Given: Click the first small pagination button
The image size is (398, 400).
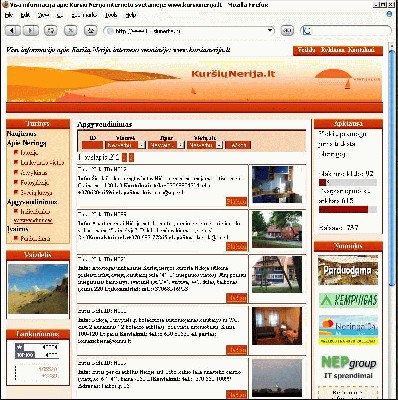Looking at the screenshot, I should click(x=124, y=157).
